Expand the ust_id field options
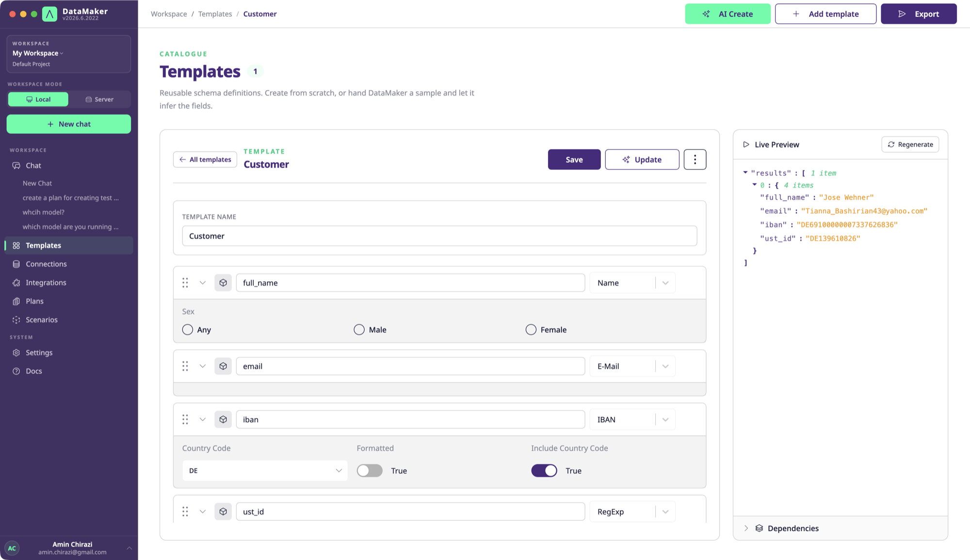Image resolution: width=970 pixels, height=560 pixels. point(203,512)
